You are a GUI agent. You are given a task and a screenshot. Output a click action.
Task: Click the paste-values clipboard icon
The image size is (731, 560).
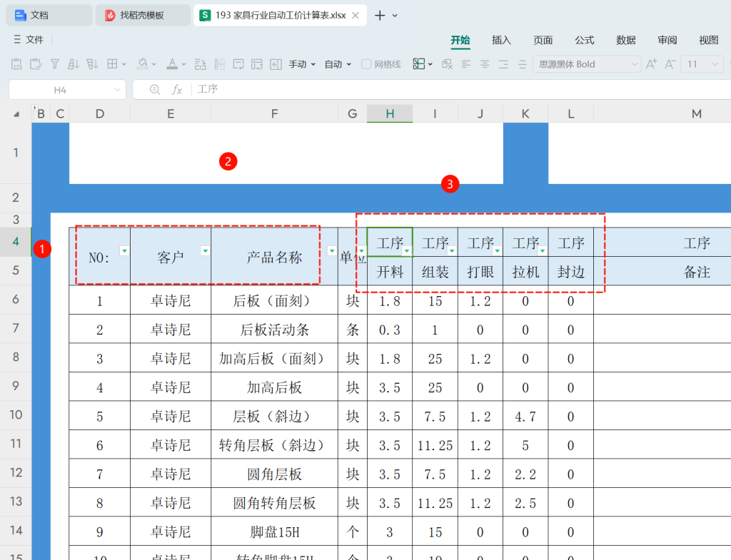coord(16,63)
